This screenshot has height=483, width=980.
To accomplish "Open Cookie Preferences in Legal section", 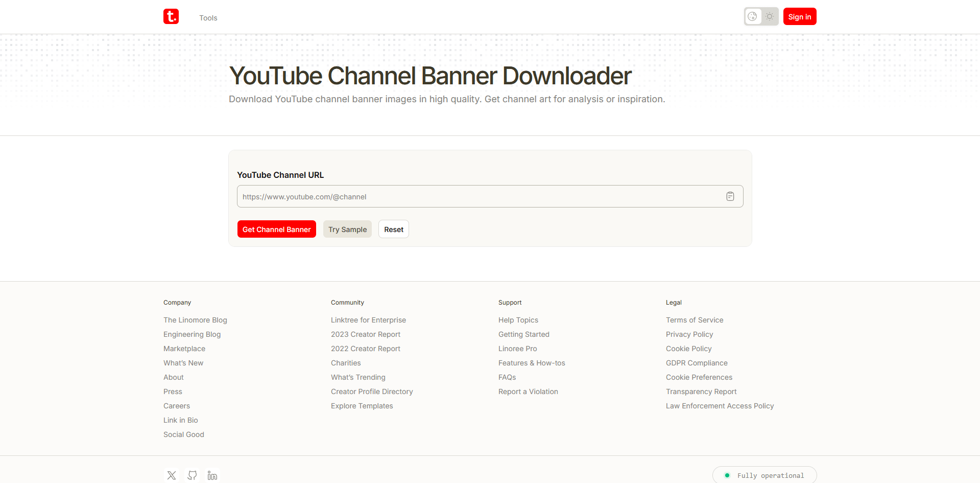I will pos(699,377).
